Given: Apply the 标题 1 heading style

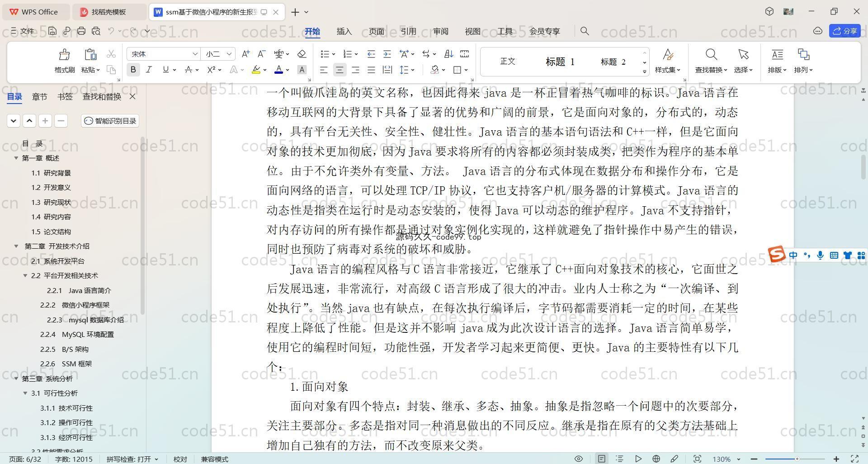Looking at the screenshot, I should [x=560, y=62].
